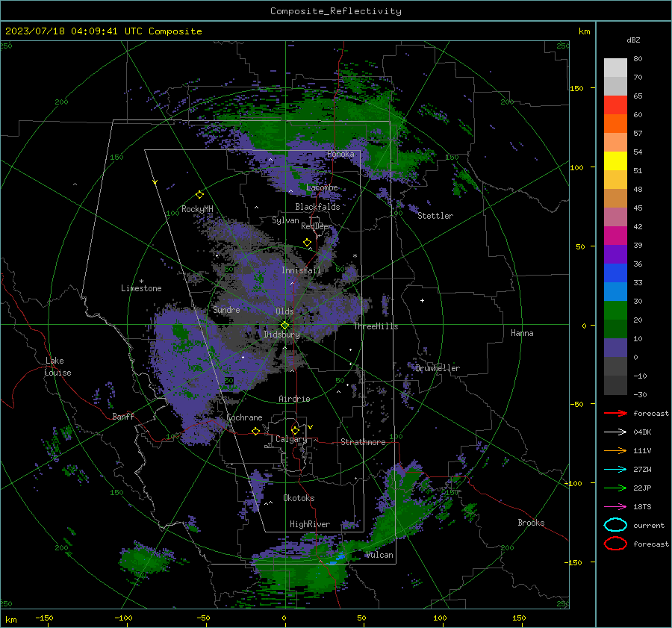
Task: Click the ThreeHills label
Action: 376,326
